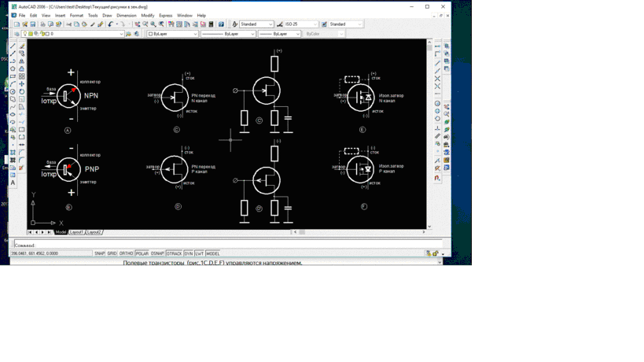Toggle LWT lineweight display in status bar
This screenshot has width=644, height=362.
[x=199, y=253]
